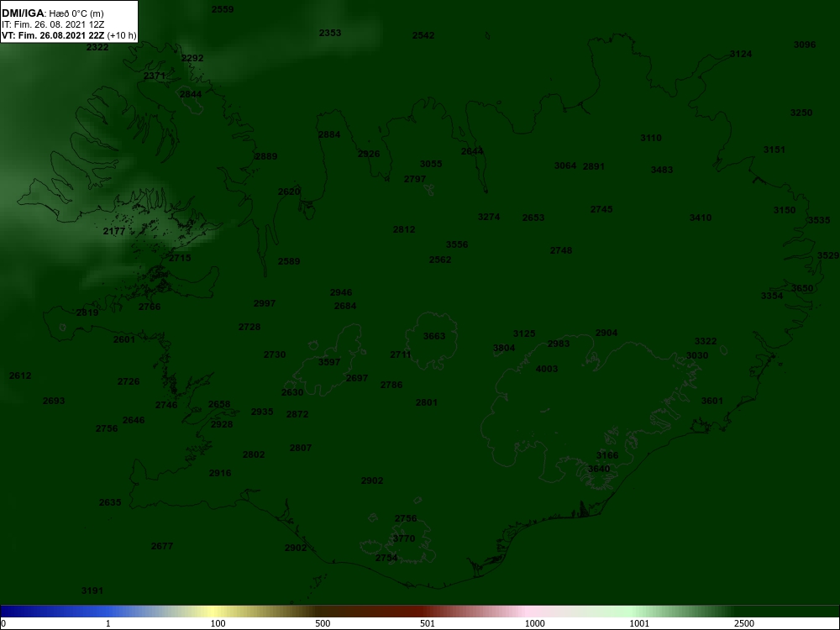
Task: Click the 2889 height value
Action: [x=266, y=156]
